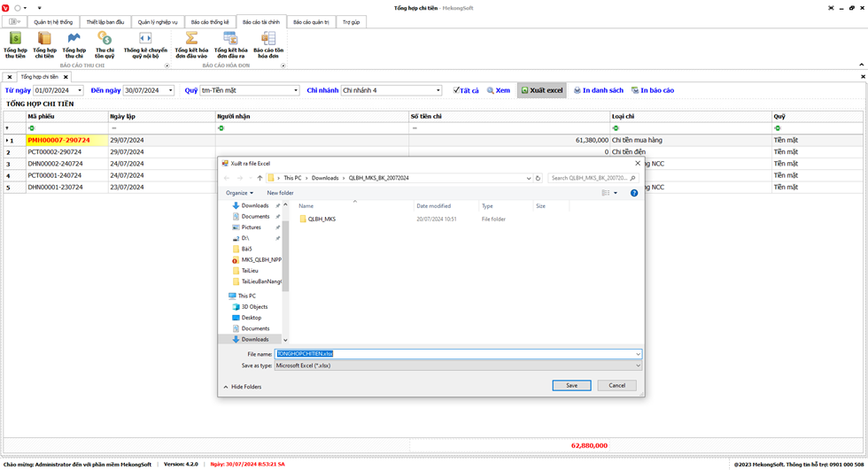Select D:\ drive in navigation pane
The image size is (868, 470).
(x=244, y=238)
